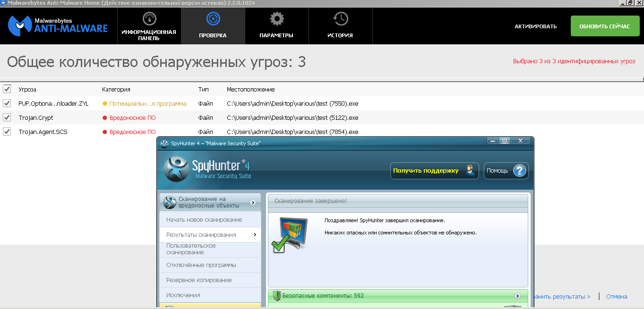Click the SpyHunter title bar icon

(x=164, y=143)
